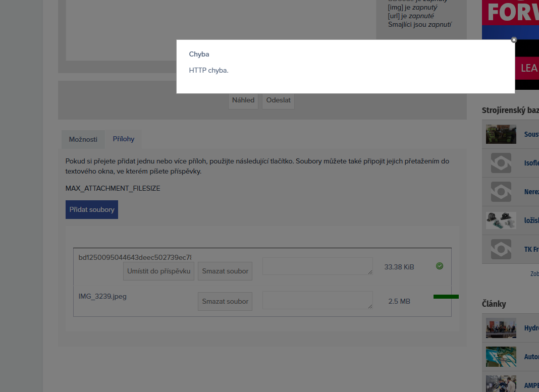The image size is (539, 392).
Task: Click the green upload success checkmark icon
Action: pos(439,266)
